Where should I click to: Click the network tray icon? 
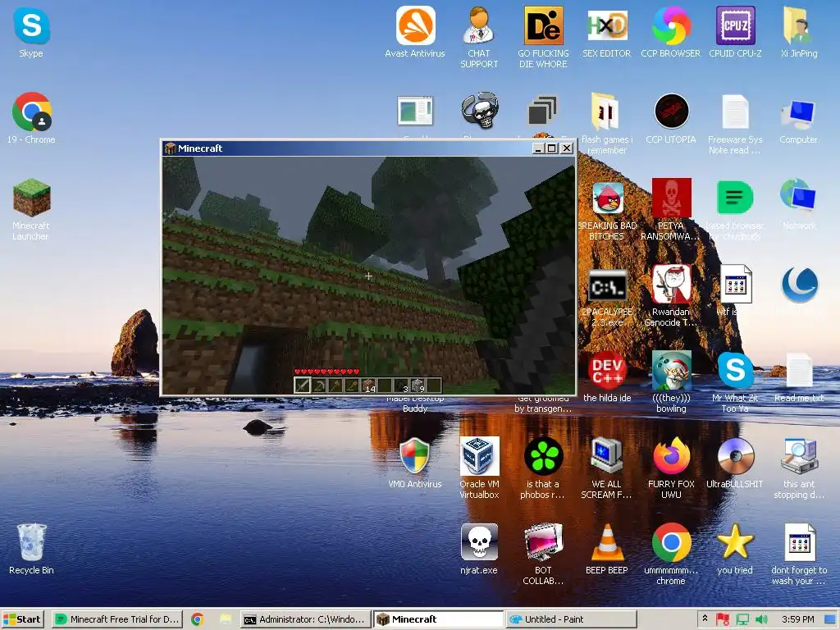tap(742, 619)
